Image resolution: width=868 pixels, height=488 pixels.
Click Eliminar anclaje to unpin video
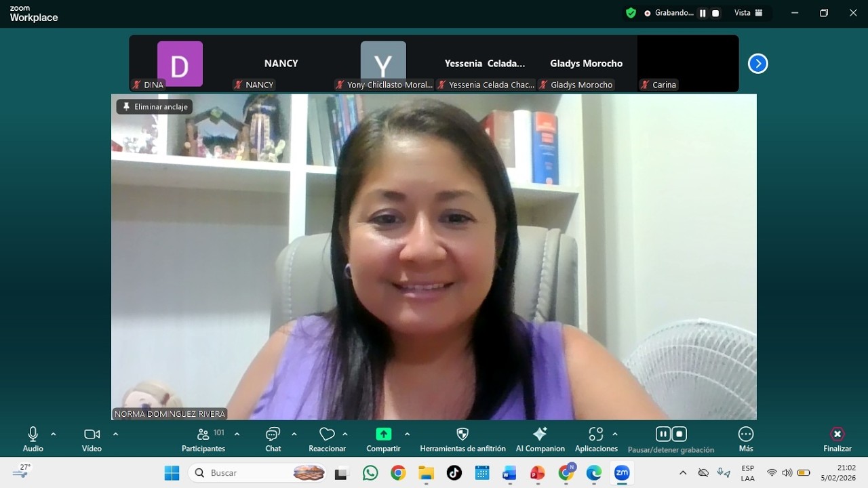[155, 107]
